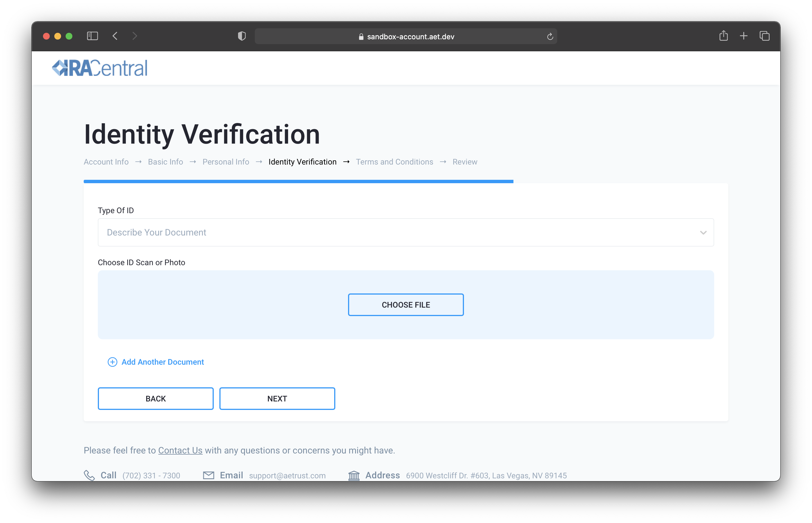The height and width of the screenshot is (523, 812).
Task: Click the IRACentral logo
Action: tap(100, 68)
